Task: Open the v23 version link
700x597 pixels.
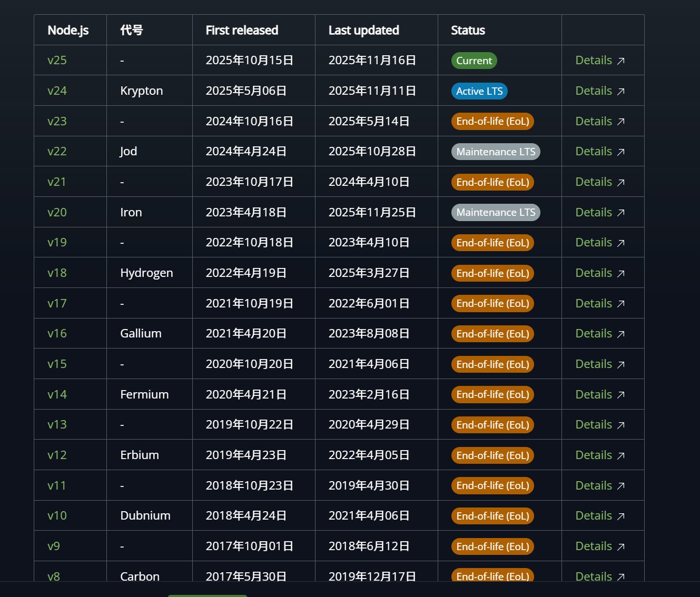Action: click(57, 121)
